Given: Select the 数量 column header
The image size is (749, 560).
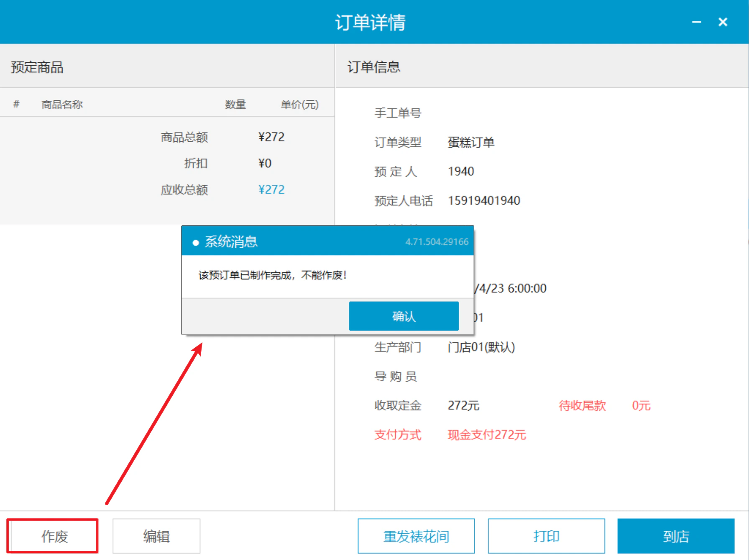Looking at the screenshot, I should (x=235, y=104).
